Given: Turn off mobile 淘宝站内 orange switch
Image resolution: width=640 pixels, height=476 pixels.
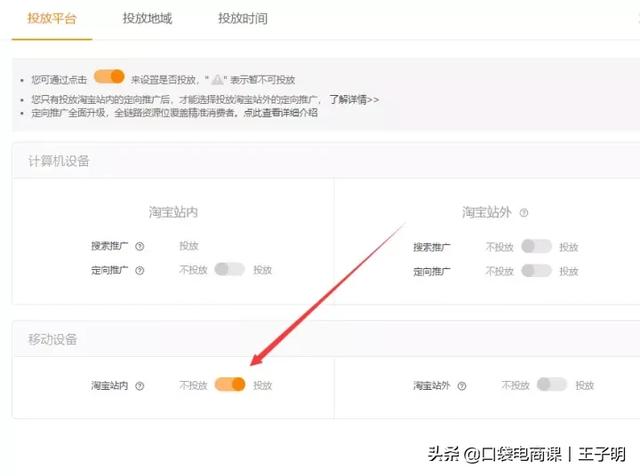Looking at the screenshot, I should tap(230, 385).
